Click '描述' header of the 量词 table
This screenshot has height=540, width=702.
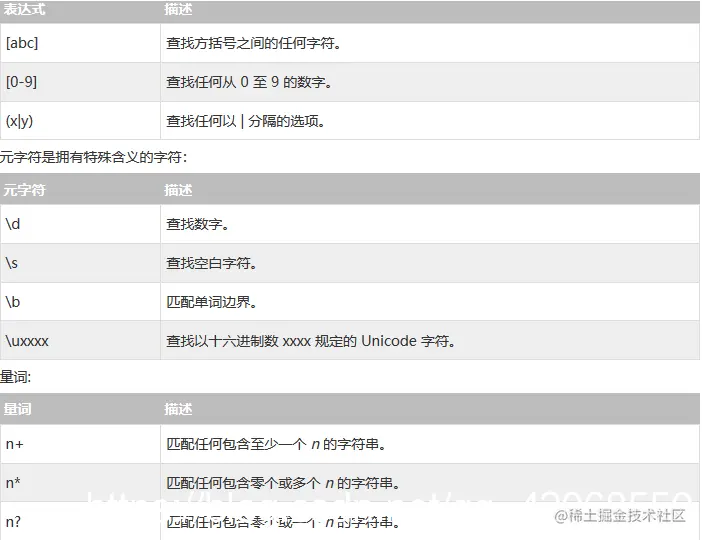point(178,409)
